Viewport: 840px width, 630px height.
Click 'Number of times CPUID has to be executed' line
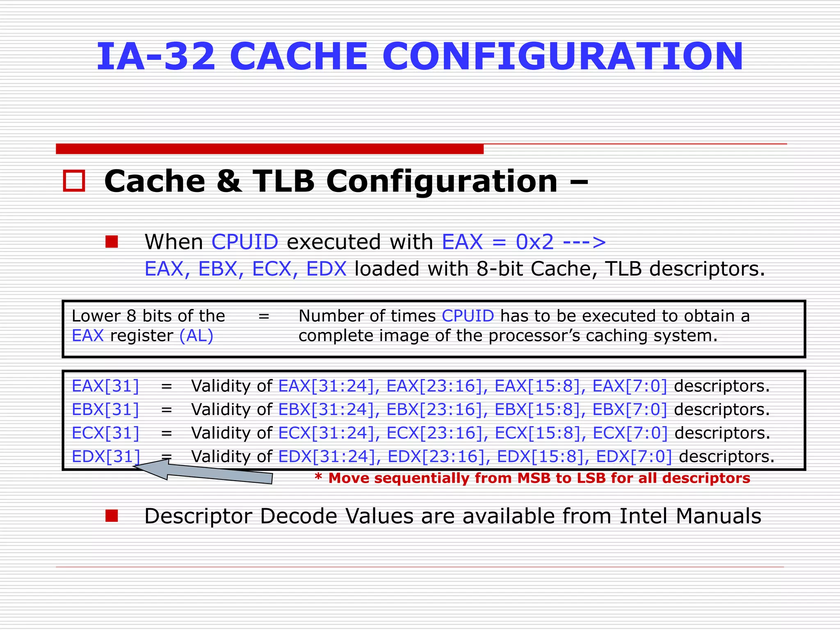(524, 316)
